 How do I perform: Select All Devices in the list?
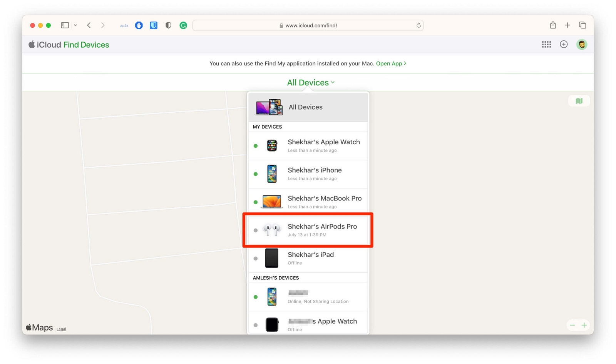308,107
